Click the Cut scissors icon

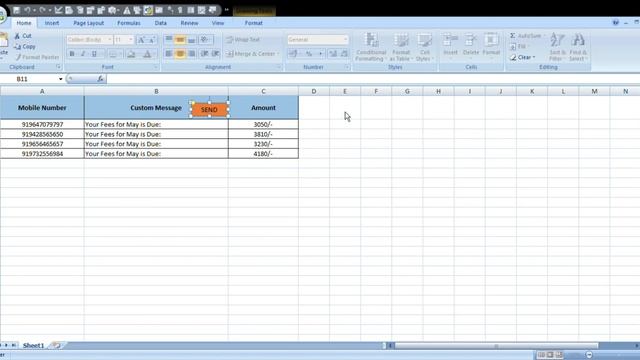(18, 36)
